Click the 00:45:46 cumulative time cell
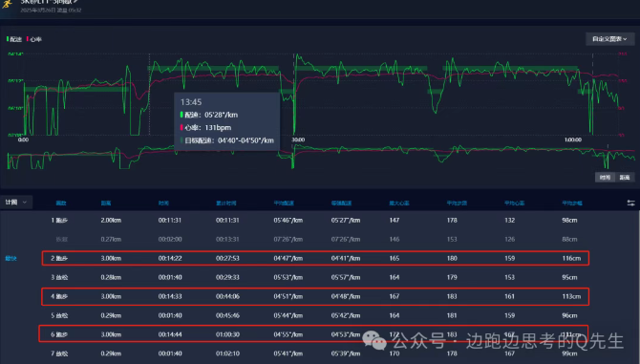Screen dimensions: 640x364 (x=227, y=315)
